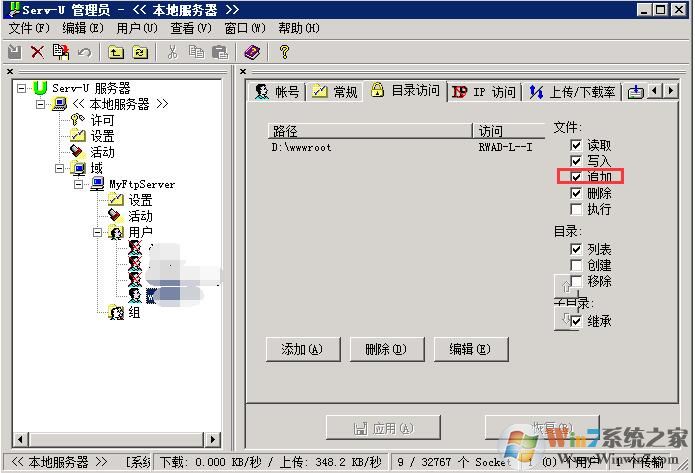The image size is (695, 473).
Task: Open the 查看(V) menu
Action: [191, 28]
